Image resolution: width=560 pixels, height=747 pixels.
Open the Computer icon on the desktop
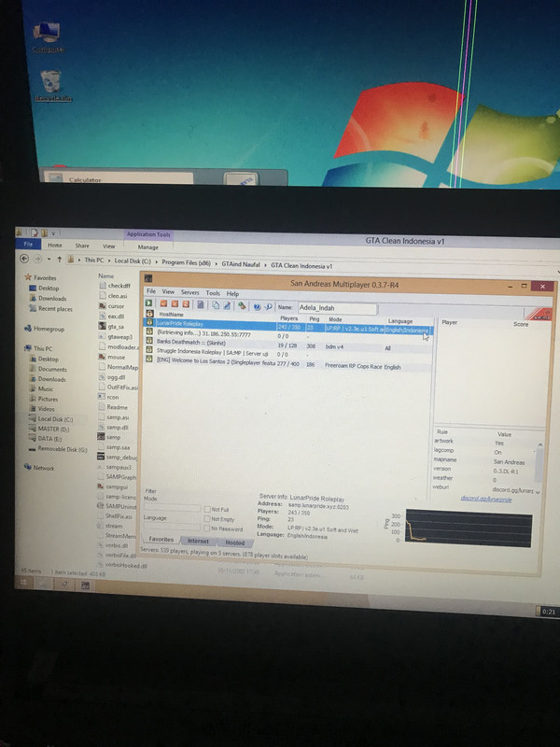click(x=47, y=37)
